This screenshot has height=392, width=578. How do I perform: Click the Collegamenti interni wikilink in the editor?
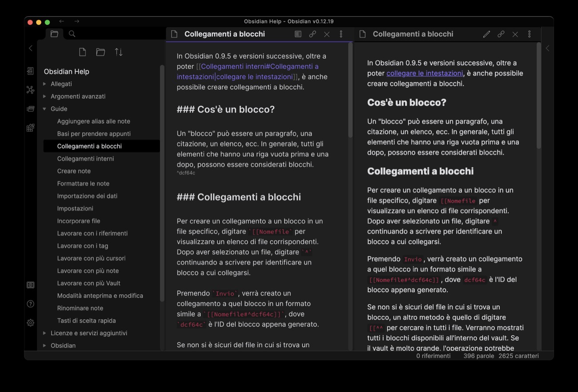coord(248,72)
